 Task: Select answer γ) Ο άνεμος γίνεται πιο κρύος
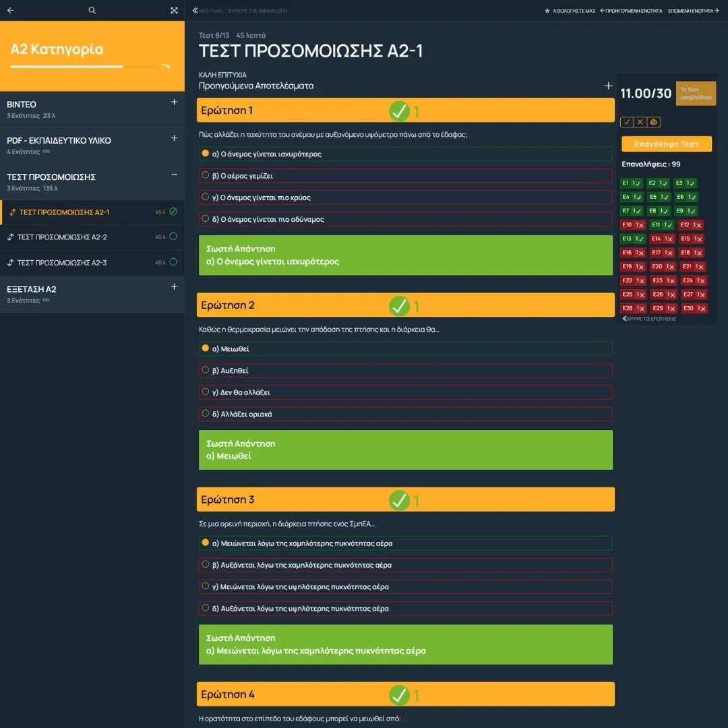point(405,198)
